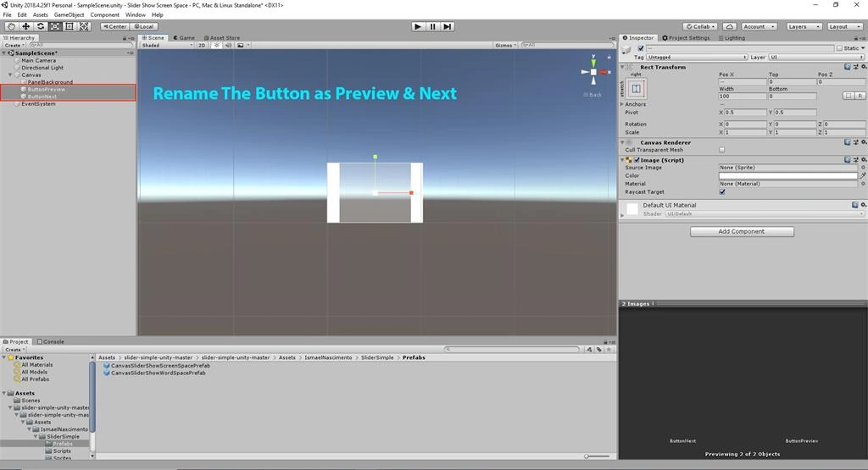Open the File menu
Image resolution: width=868 pixels, height=470 pixels.
7,15
